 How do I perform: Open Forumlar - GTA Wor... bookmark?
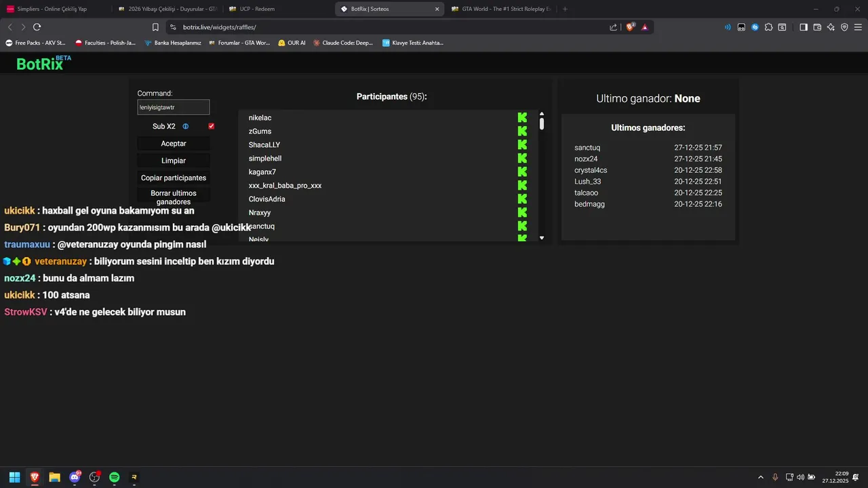239,43
